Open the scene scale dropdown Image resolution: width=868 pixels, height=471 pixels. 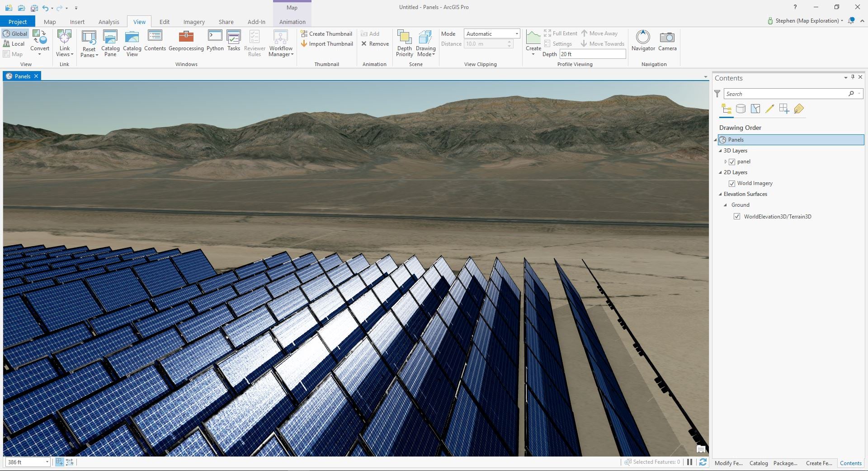47,462
